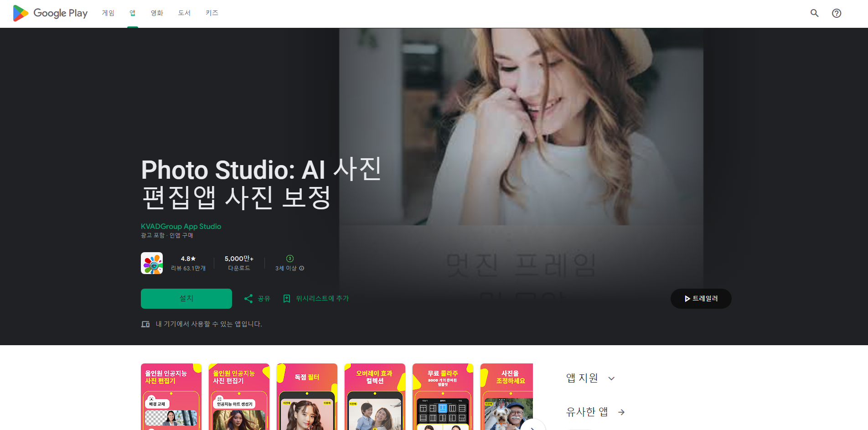Click the content rating info icon
868x430 pixels.
point(302,268)
